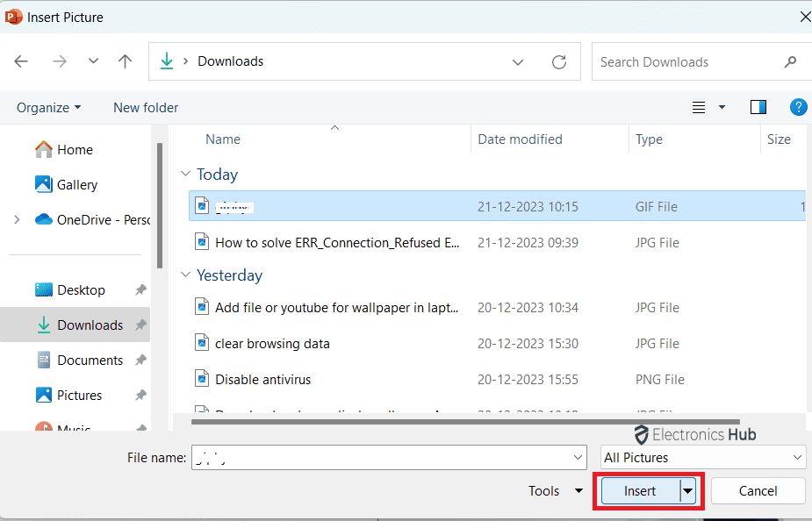Collapse the Today file group

point(185,175)
